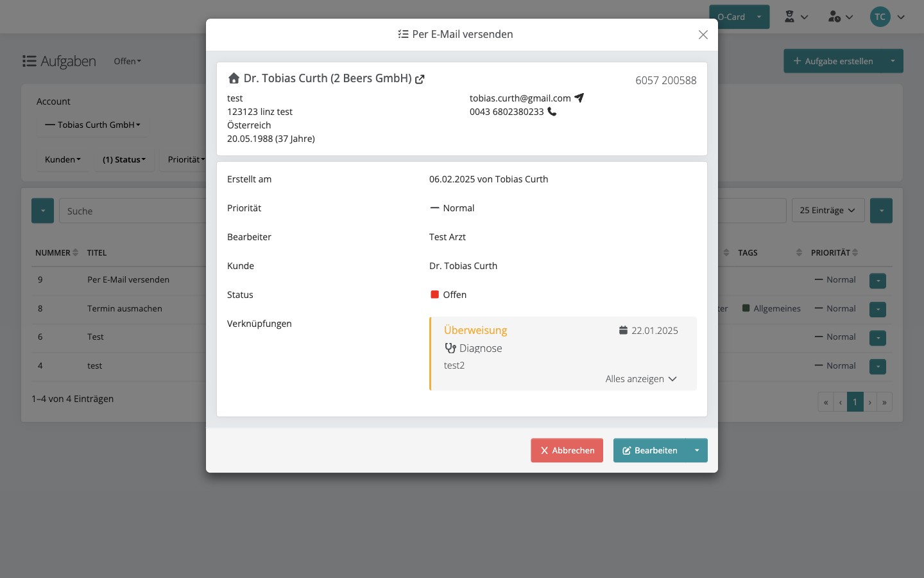Open the Überweisung linked record

475,330
